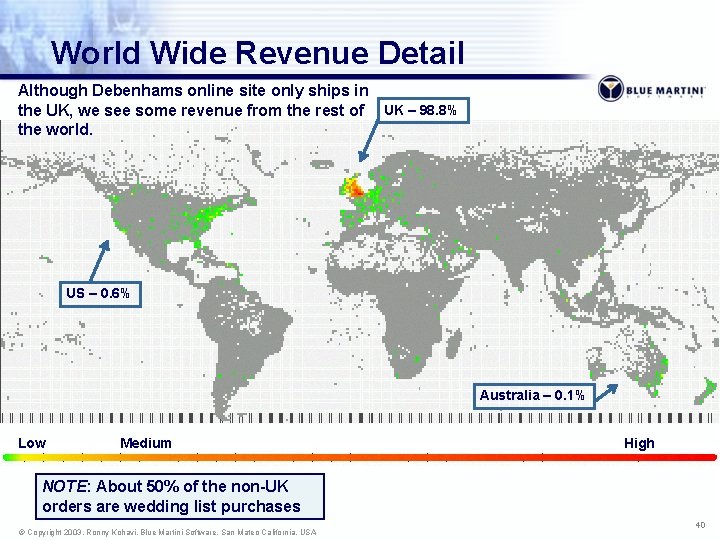
Task: Click the Medium label on the legend
Action: (x=146, y=443)
